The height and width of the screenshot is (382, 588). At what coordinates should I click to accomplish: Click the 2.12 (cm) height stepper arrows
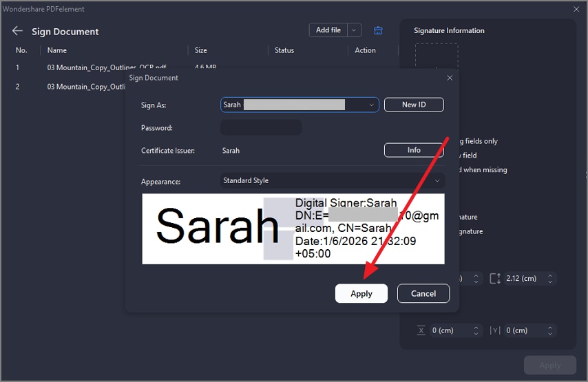pyautogui.click(x=550, y=279)
